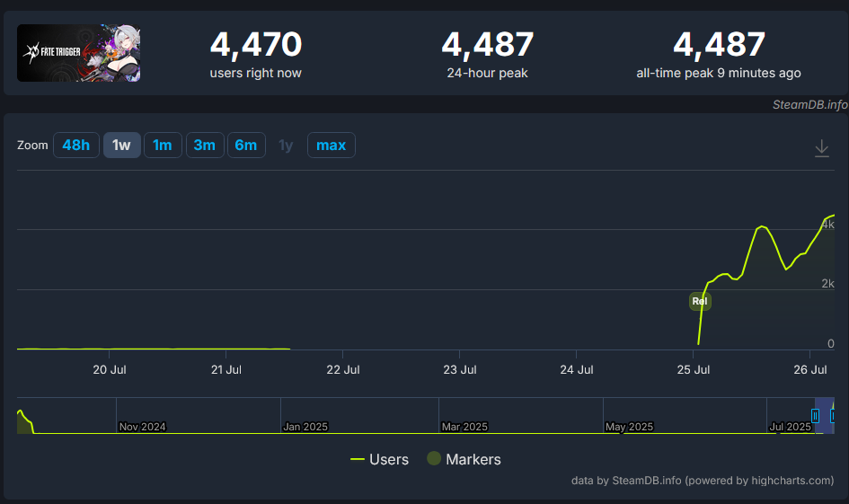Click the 23 Jul axis label
The width and height of the screenshot is (849, 504).
460,370
